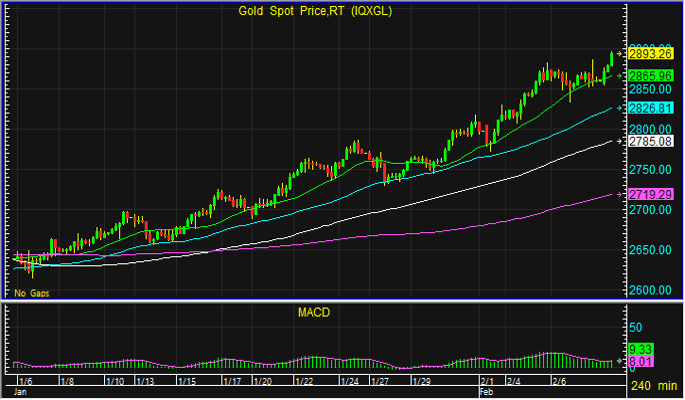Select the green 2865.96 moving average tag
Image resolution: width=685 pixels, height=400 pixels.
(x=648, y=75)
